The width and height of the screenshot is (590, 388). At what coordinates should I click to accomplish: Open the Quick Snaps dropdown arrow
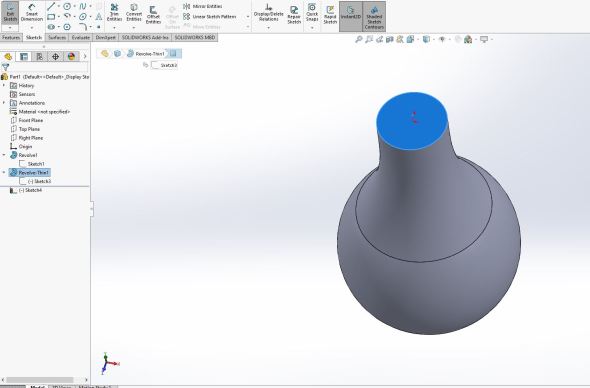(312, 28)
